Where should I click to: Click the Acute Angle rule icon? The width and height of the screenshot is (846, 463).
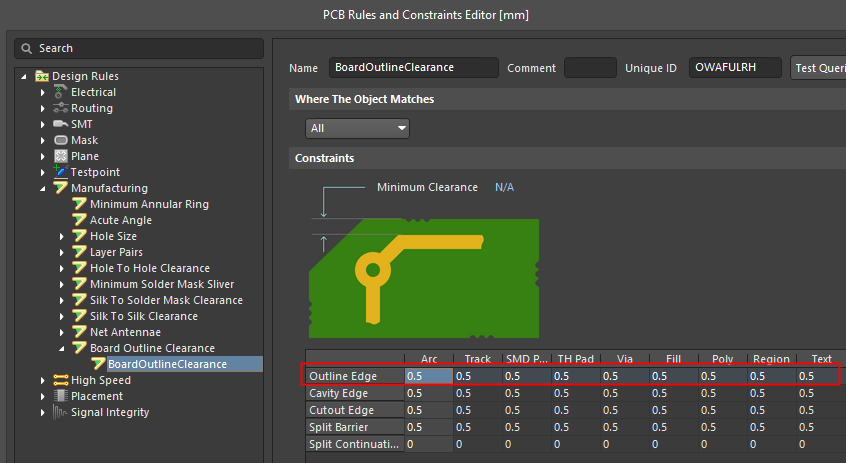[x=80, y=220]
